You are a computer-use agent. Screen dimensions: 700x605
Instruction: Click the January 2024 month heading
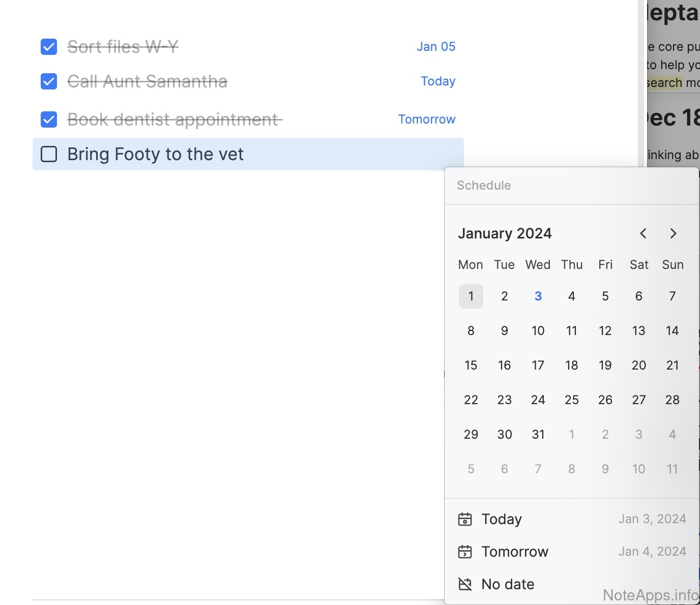[x=505, y=233]
